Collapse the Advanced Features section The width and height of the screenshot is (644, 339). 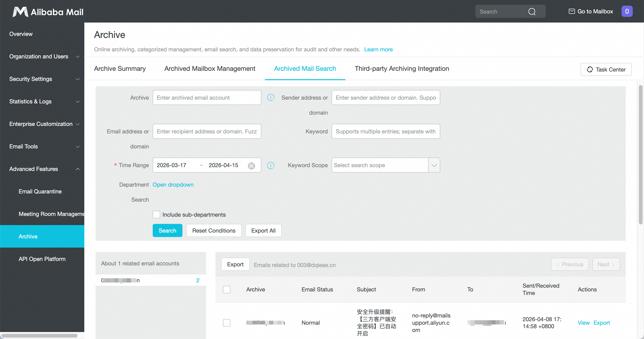pyautogui.click(x=44, y=169)
